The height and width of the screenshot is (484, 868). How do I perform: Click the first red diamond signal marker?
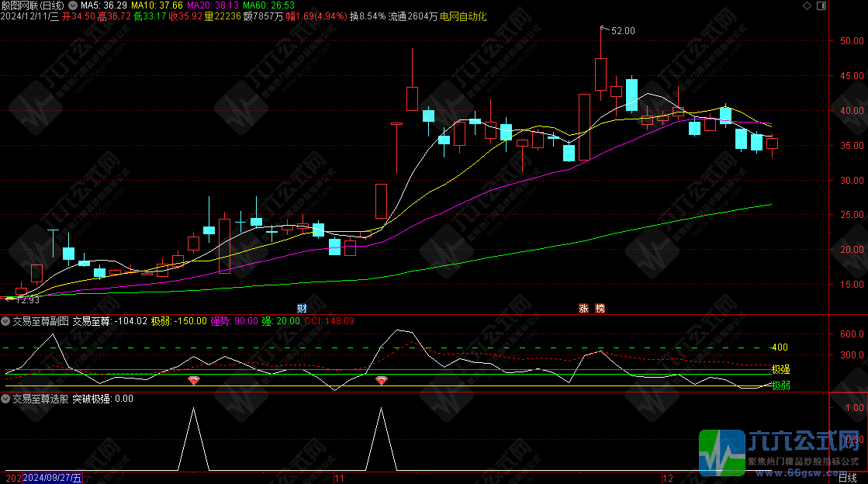[193, 380]
